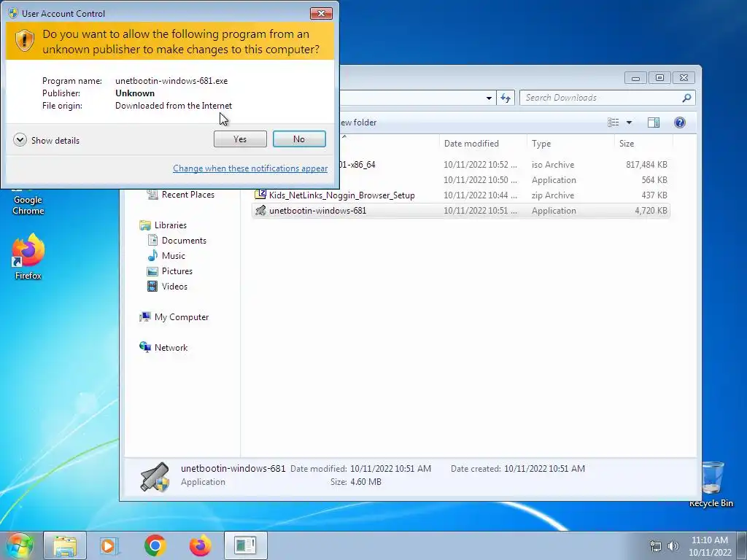Launch Chrome from the taskbar
The image size is (747, 560).
point(155,545)
